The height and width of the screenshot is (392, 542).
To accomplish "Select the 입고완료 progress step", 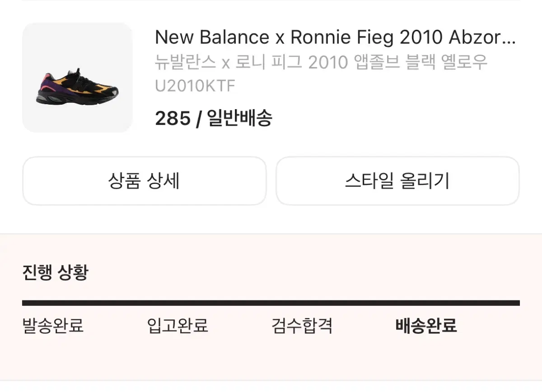I will point(178,325).
